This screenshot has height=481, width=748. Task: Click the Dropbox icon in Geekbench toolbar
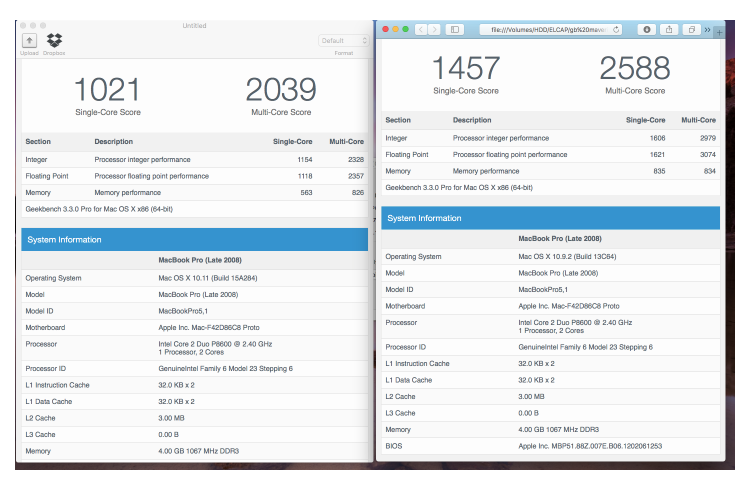click(54, 41)
